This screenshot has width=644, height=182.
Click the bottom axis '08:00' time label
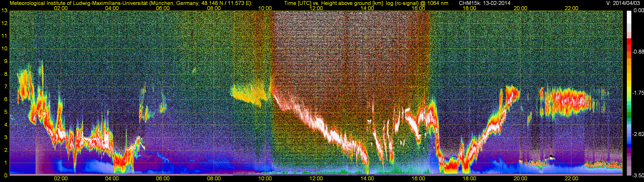(x=214, y=179)
